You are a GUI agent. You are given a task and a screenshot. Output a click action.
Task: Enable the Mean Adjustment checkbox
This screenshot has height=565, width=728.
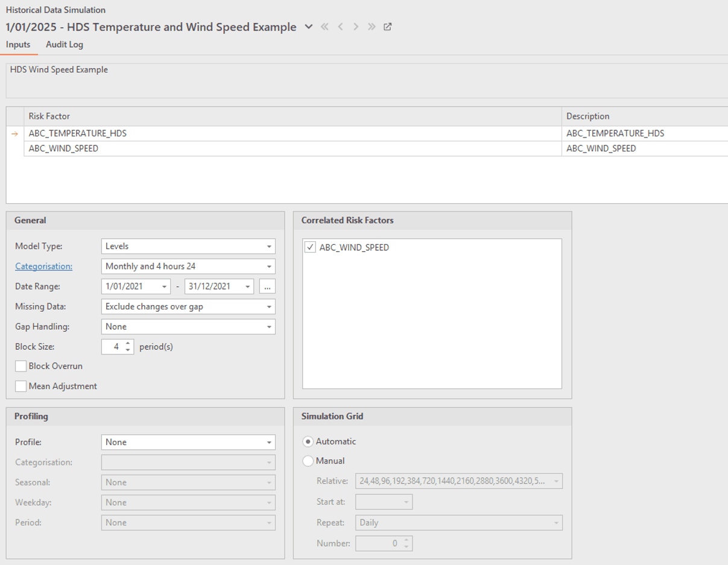(21, 386)
